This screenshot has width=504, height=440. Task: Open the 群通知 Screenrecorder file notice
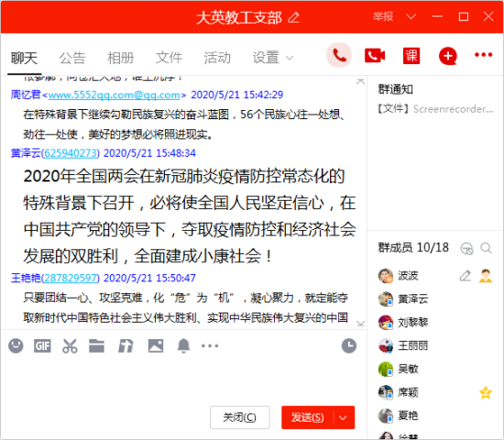[435, 109]
